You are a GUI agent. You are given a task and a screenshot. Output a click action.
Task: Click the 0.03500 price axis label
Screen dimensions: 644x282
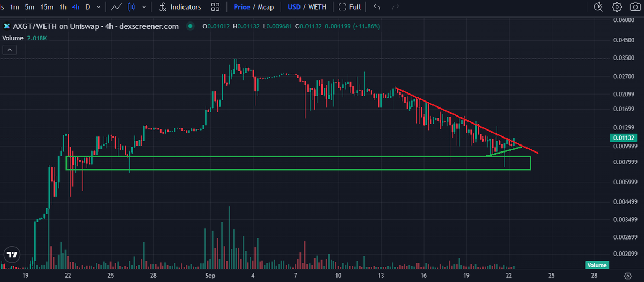point(623,58)
